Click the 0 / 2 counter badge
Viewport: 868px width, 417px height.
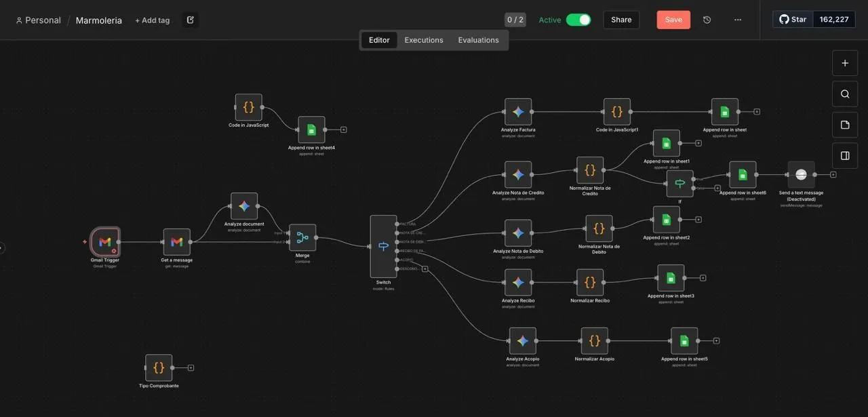pos(515,20)
